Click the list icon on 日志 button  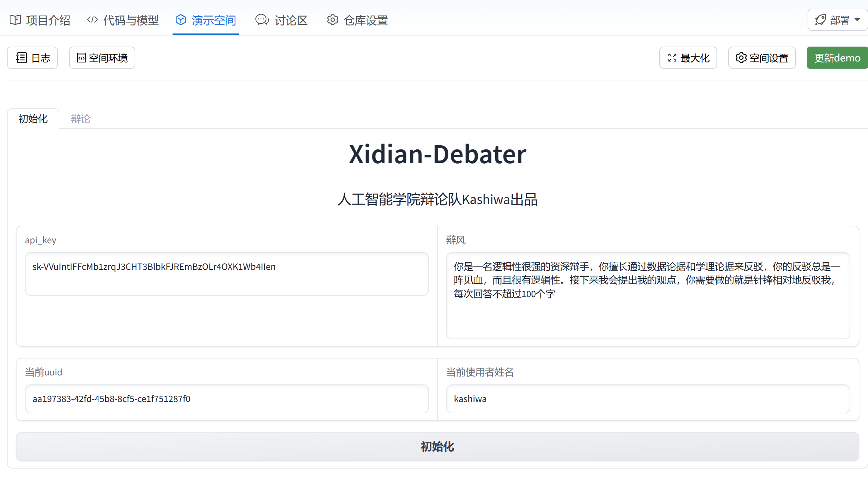pyautogui.click(x=21, y=58)
